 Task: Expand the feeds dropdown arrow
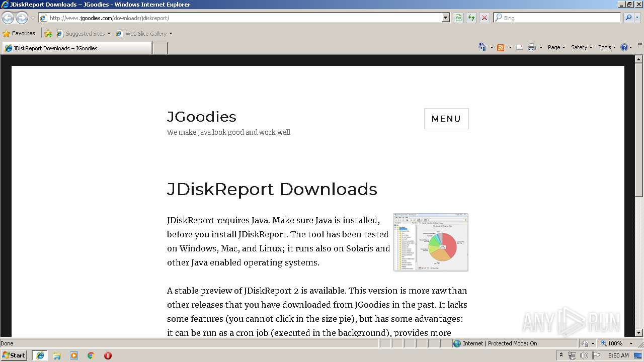(x=510, y=47)
